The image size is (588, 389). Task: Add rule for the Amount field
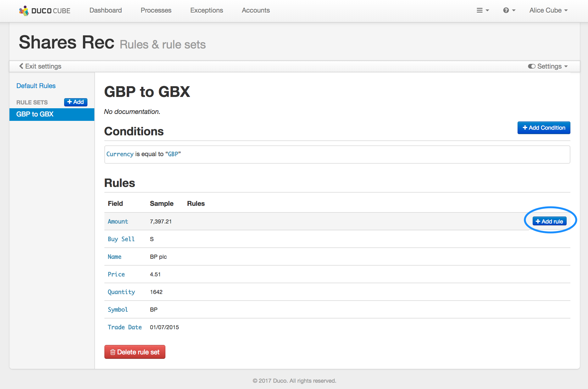point(549,221)
